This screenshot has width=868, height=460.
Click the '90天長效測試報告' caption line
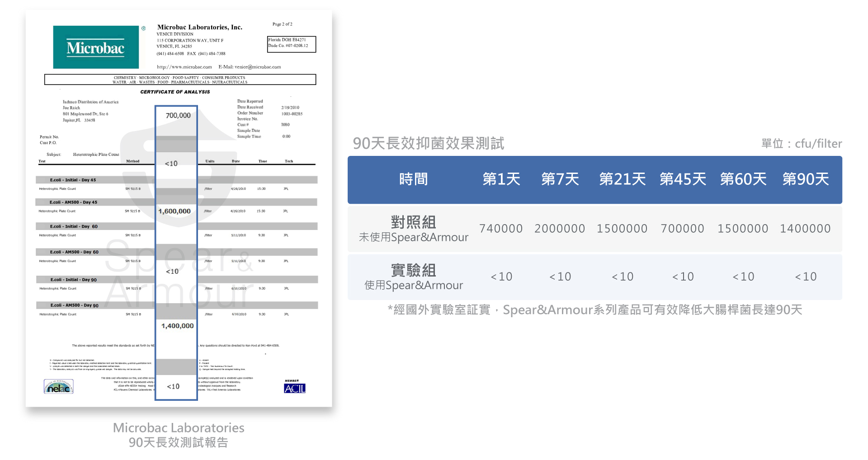pos(179,442)
